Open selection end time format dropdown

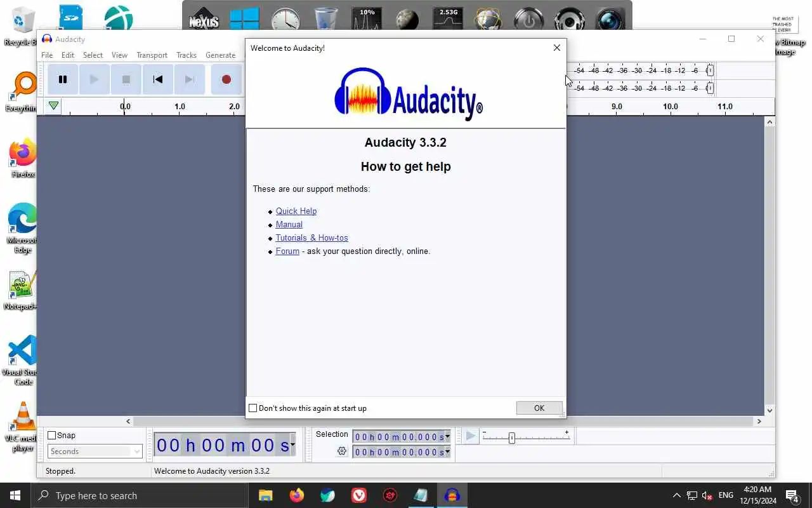pyautogui.click(x=447, y=451)
